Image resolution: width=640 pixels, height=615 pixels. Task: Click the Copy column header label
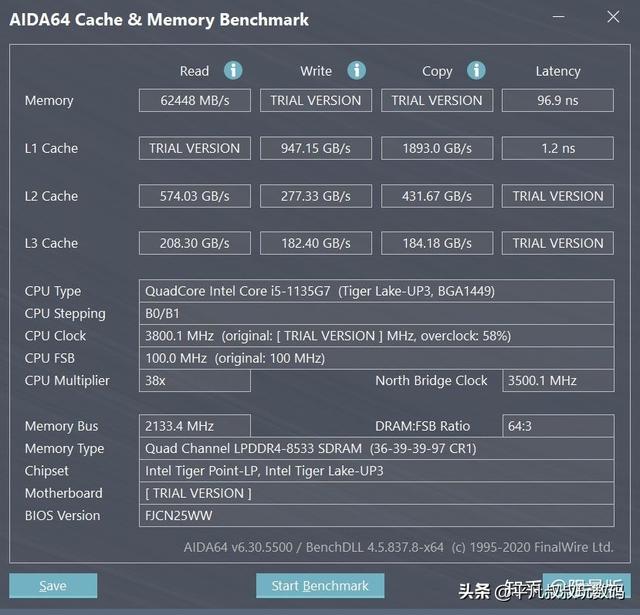click(x=437, y=71)
